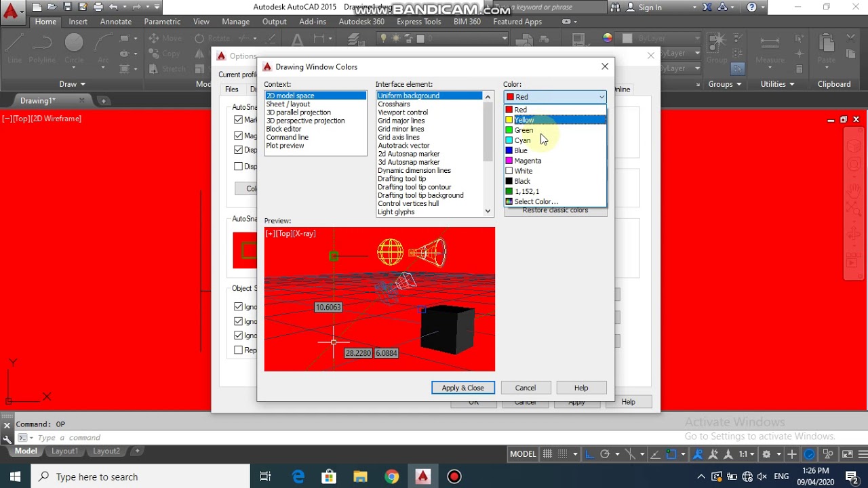Click the Plot printer icon in Quick Access toolbar
The height and width of the screenshot is (488, 868).
tap(98, 7)
